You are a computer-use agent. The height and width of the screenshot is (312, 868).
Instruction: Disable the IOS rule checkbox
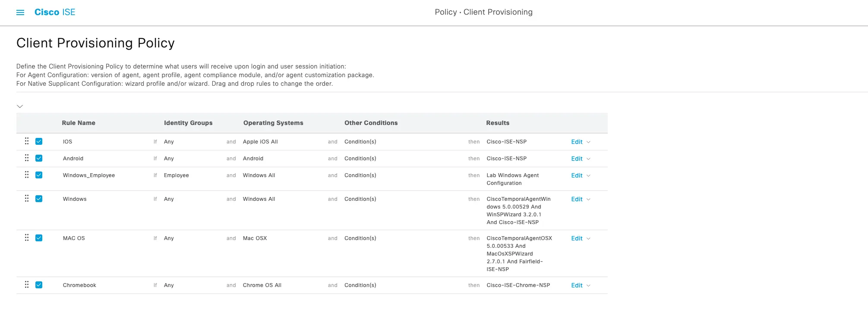[39, 141]
